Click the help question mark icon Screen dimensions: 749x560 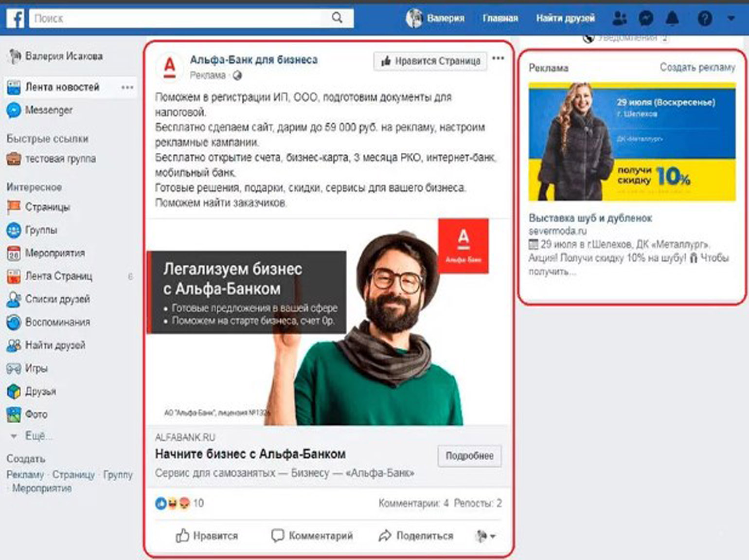705,18
